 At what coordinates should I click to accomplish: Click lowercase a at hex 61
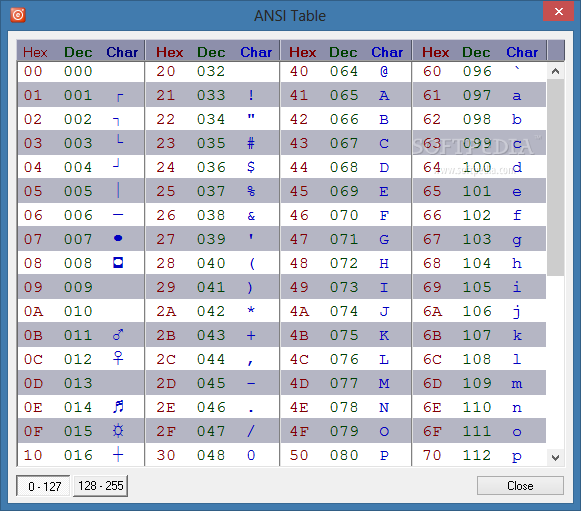click(517, 96)
